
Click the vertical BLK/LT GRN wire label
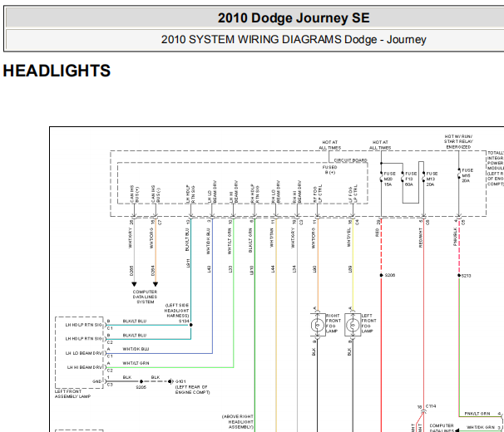pos(250,240)
